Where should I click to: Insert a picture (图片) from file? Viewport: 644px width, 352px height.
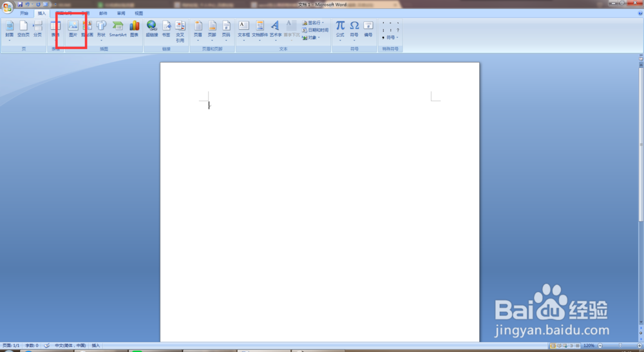[x=73, y=30]
